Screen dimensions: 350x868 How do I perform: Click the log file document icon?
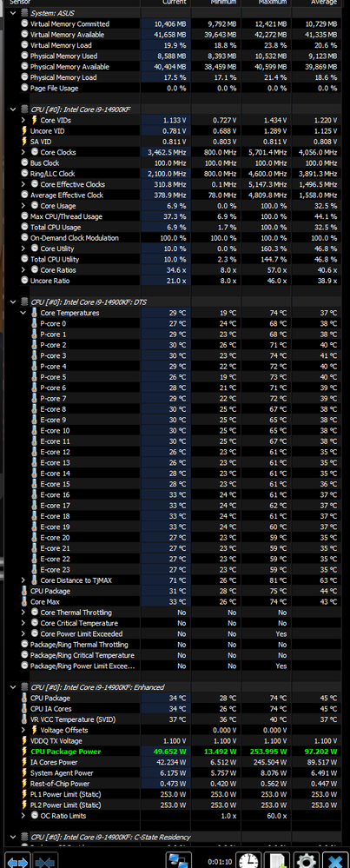(278, 861)
